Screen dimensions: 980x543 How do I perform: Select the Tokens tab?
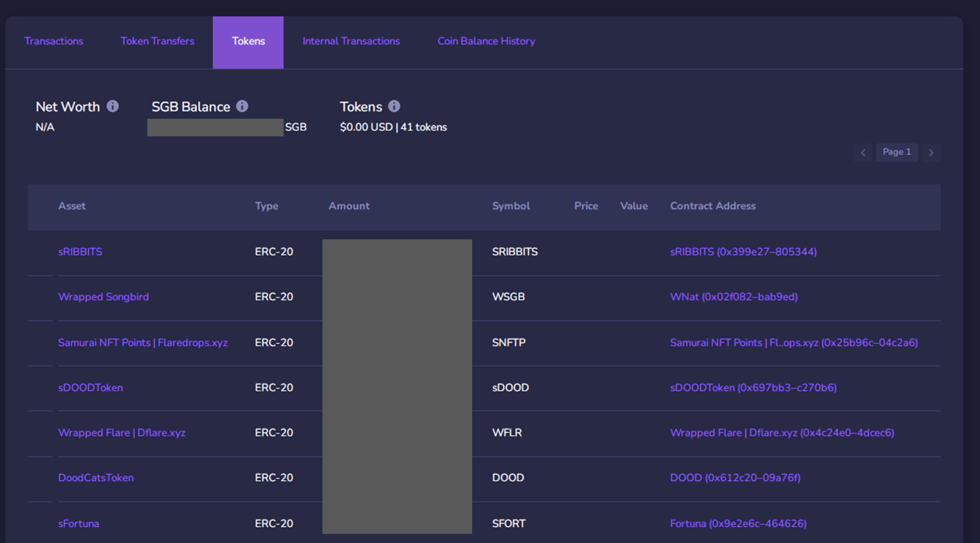click(248, 41)
